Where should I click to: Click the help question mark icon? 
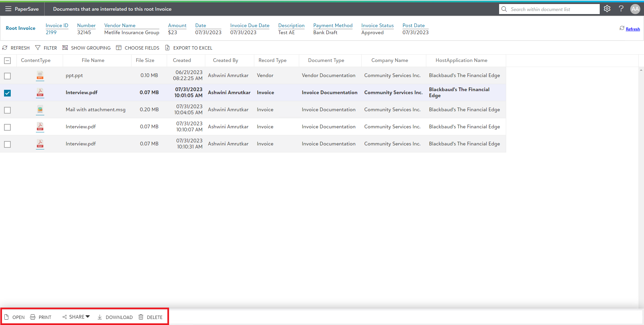tap(621, 9)
